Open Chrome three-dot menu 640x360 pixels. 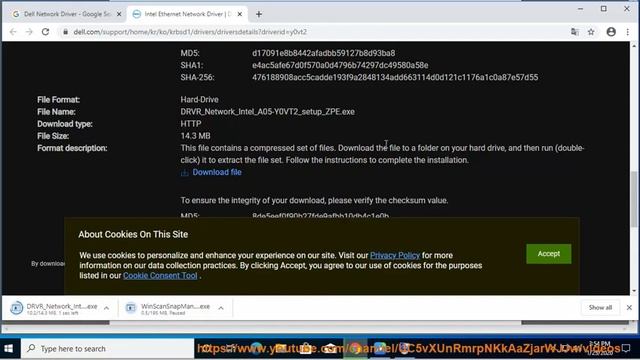(x=628, y=32)
